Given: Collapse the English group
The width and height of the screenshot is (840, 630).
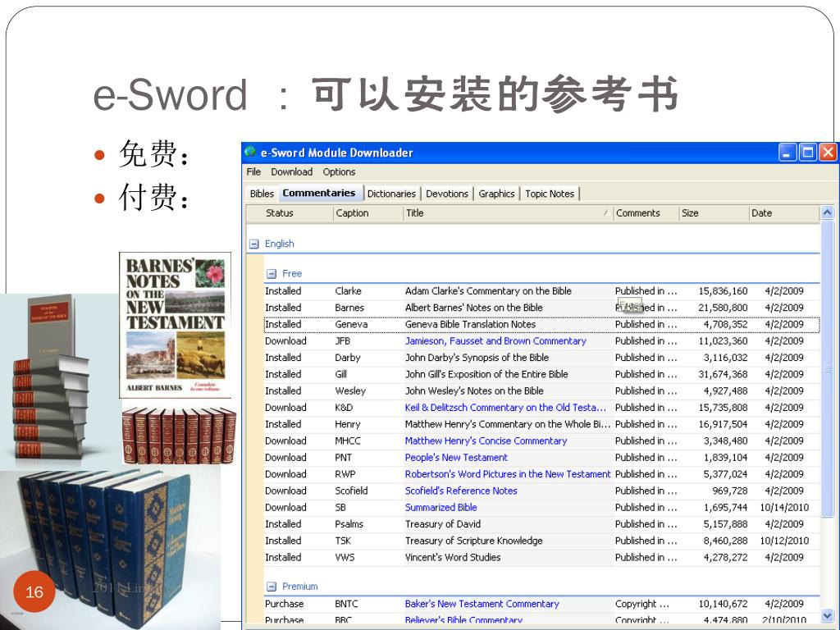Looking at the screenshot, I should click(x=254, y=244).
